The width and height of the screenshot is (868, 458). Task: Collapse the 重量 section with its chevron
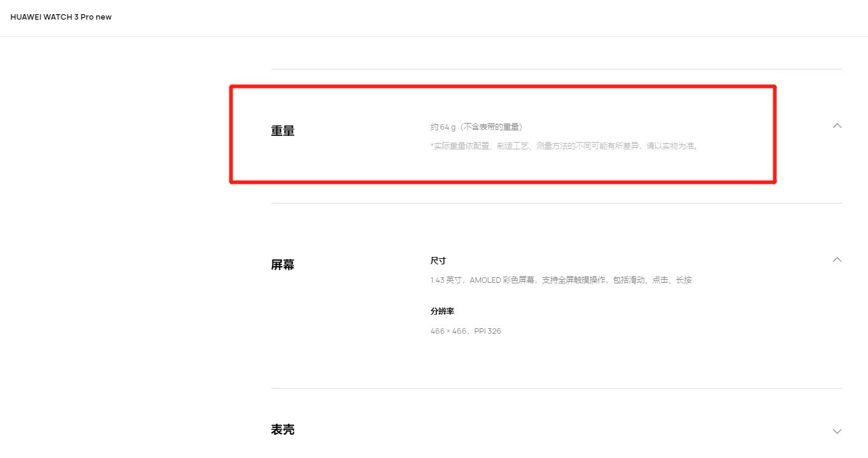coord(837,125)
